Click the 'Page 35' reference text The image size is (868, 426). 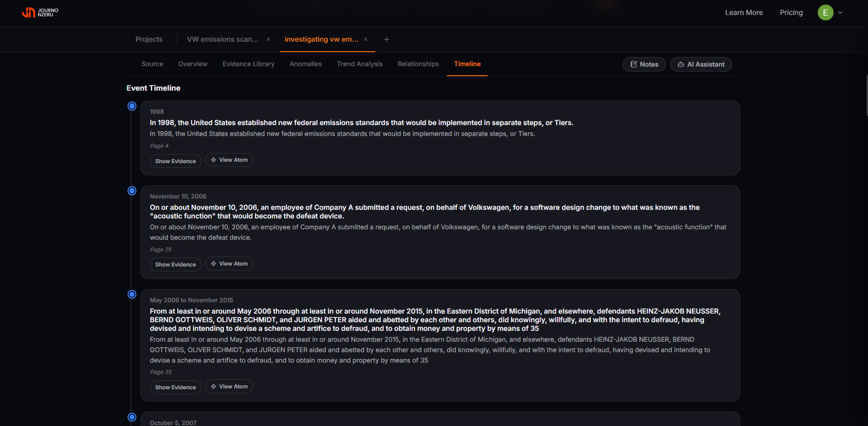pos(161,372)
